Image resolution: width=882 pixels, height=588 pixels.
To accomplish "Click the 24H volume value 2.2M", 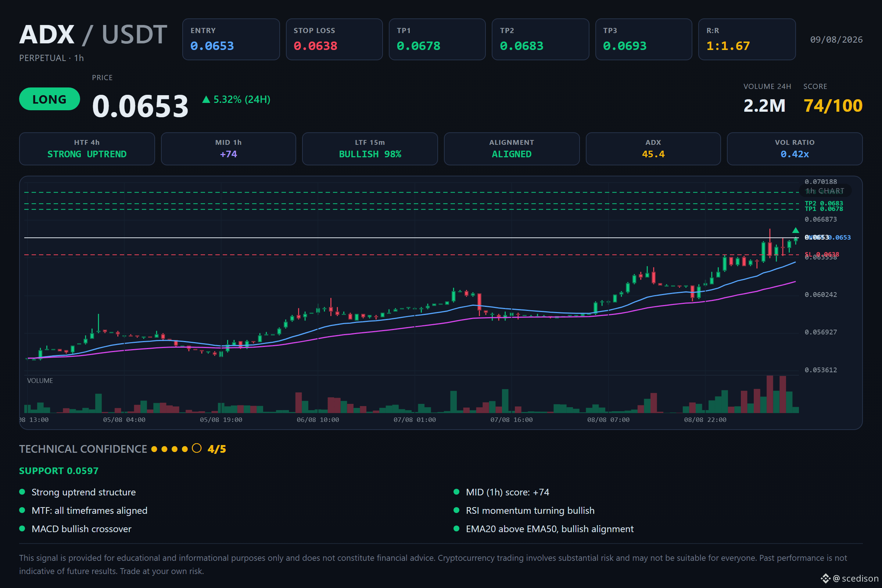I will tap(764, 106).
